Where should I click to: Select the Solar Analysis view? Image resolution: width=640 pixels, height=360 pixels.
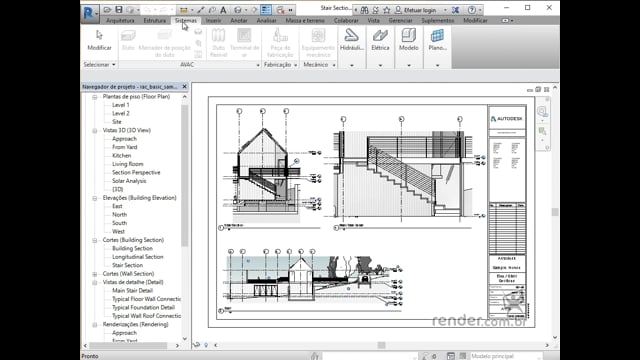coord(129,181)
